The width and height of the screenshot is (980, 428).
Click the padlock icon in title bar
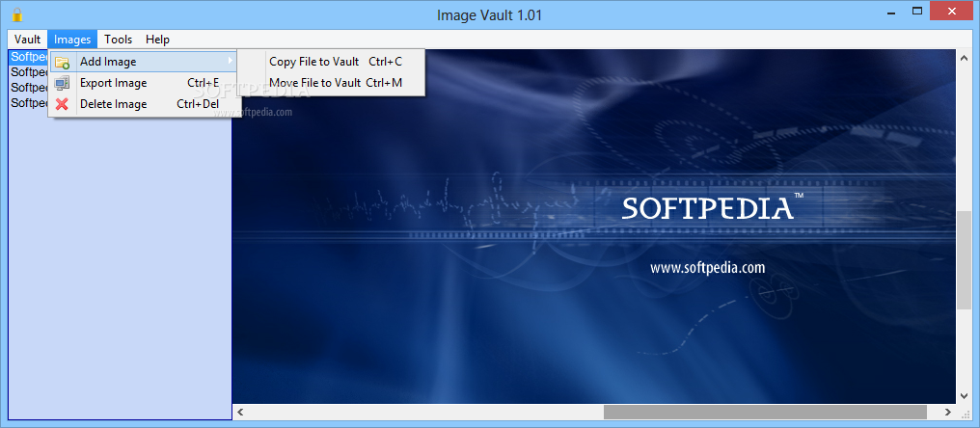[16, 14]
